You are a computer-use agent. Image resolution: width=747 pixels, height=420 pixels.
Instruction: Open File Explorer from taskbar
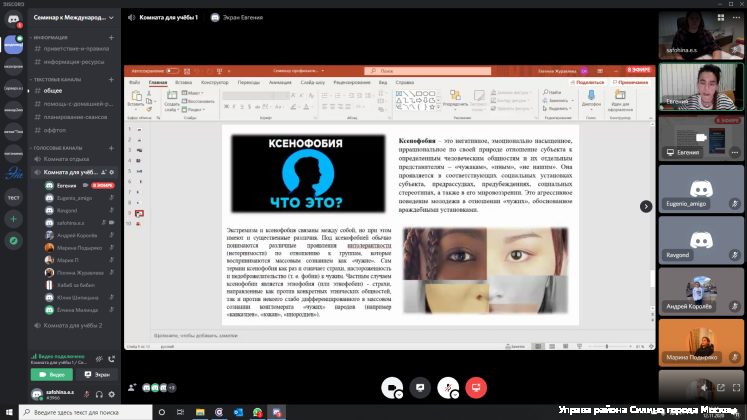point(200,412)
